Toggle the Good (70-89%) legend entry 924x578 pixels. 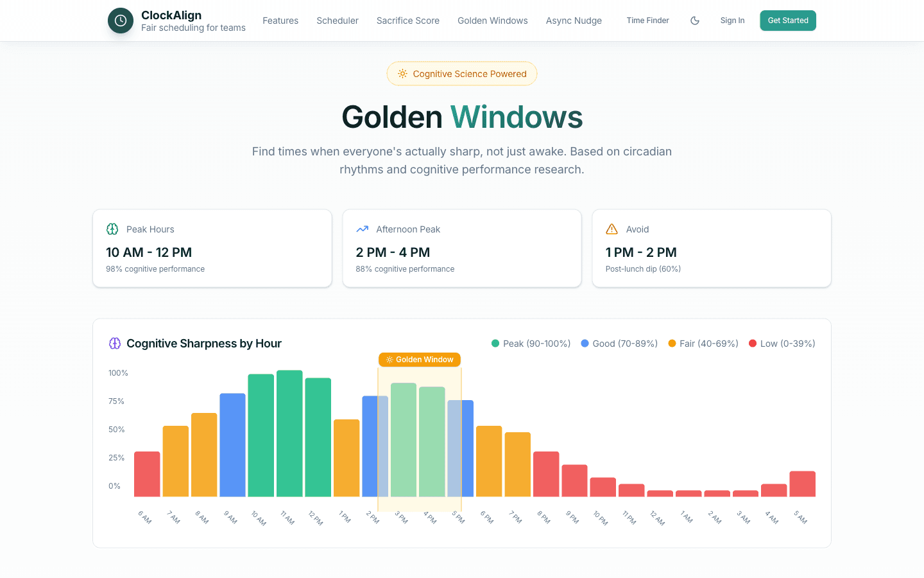pos(619,343)
